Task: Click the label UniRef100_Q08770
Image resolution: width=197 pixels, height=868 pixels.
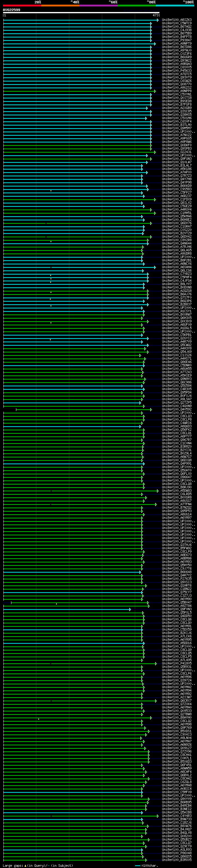Action: click(177, 84)
